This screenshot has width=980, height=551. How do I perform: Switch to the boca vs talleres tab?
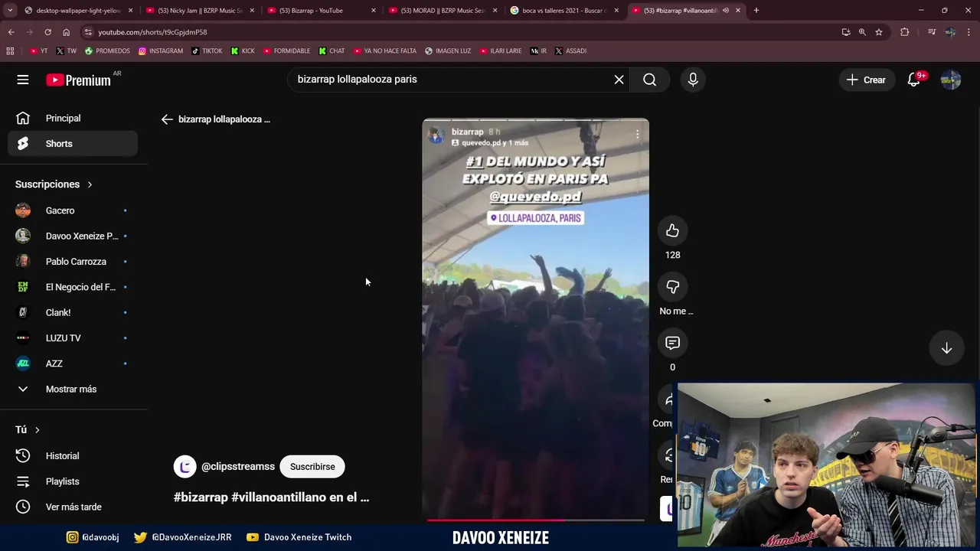pos(563,11)
